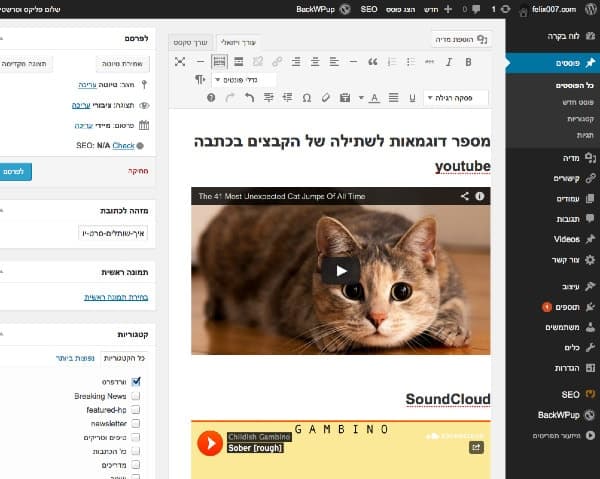Open editor help via question-mark icon
Viewport: 600px width, 479px height.
click(x=211, y=98)
